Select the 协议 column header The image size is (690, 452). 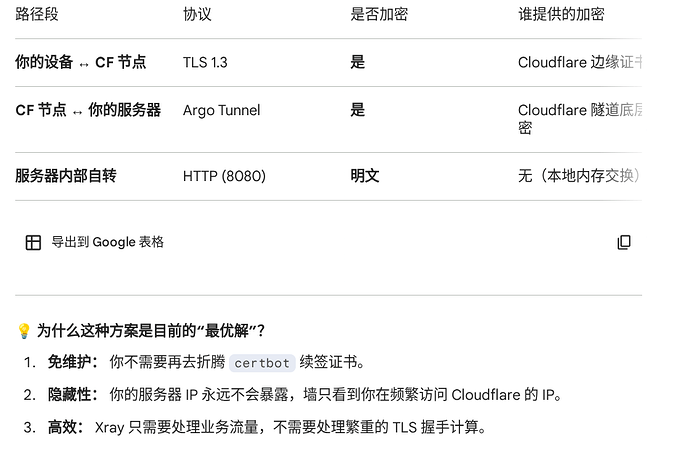(197, 14)
